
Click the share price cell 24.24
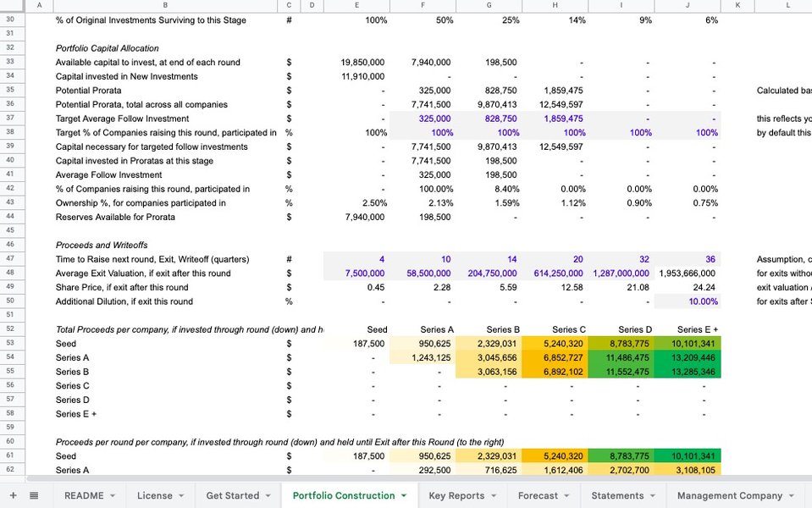pos(688,287)
